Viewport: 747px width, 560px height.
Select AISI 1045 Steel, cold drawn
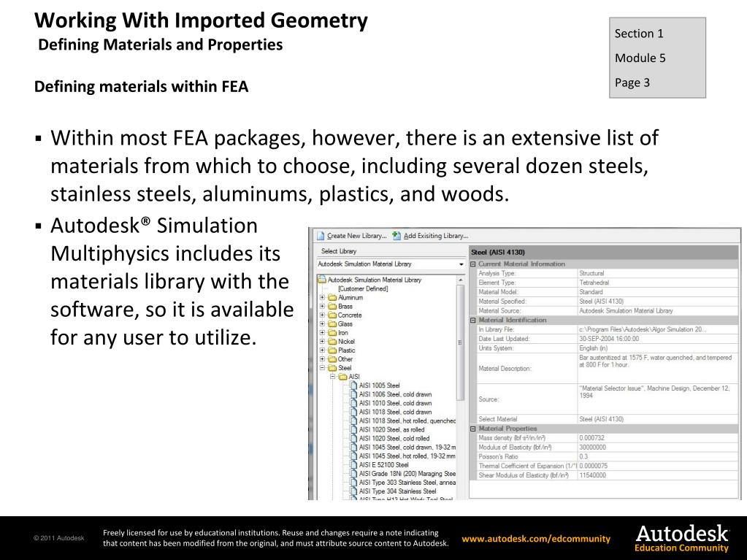point(407,447)
